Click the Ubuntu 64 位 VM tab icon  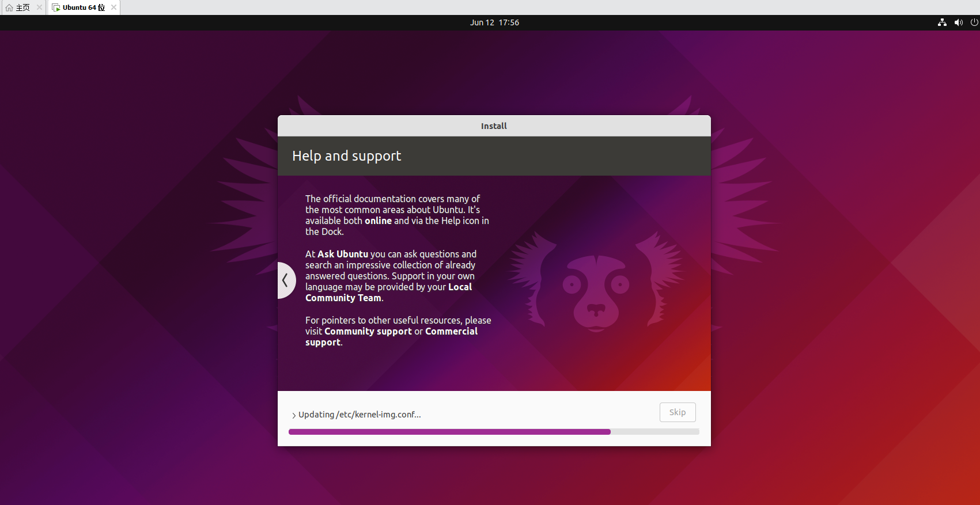click(x=56, y=7)
